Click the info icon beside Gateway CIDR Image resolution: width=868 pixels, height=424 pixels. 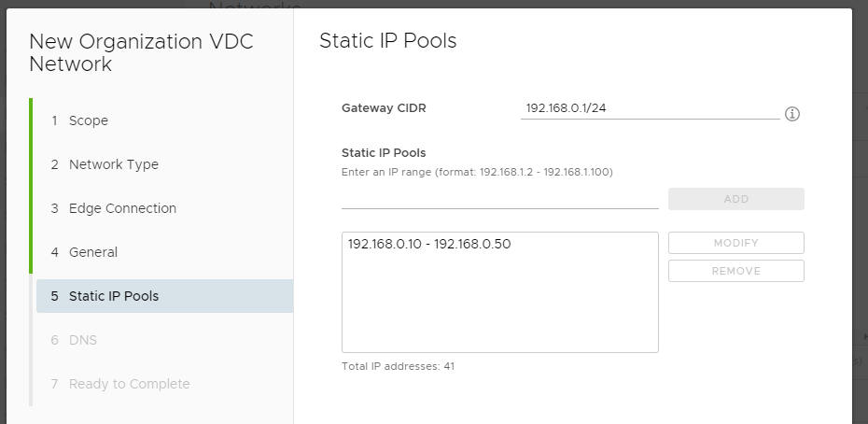(792, 114)
